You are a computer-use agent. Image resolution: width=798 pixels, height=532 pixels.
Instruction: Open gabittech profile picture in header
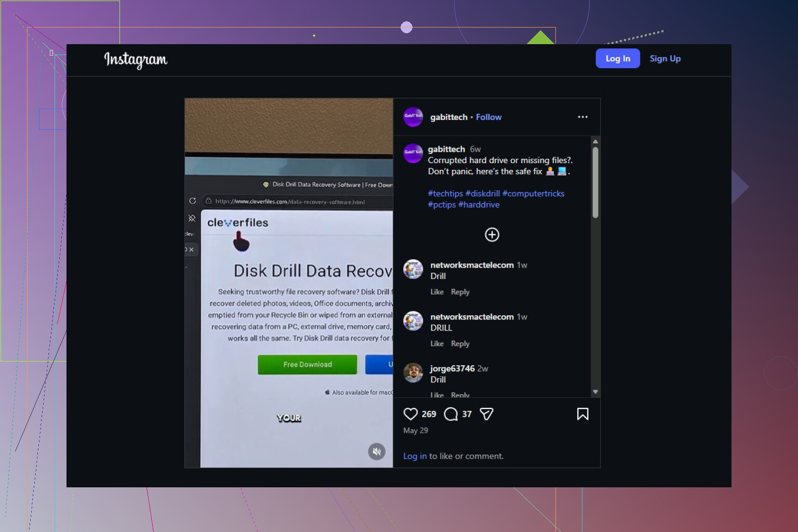[413, 117]
